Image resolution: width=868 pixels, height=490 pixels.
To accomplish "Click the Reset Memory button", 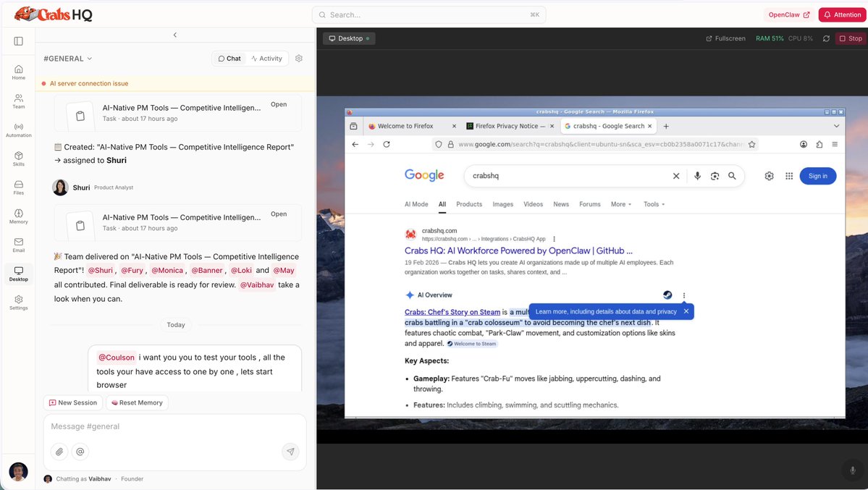I will pyautogui.click(x=137, y=402).
